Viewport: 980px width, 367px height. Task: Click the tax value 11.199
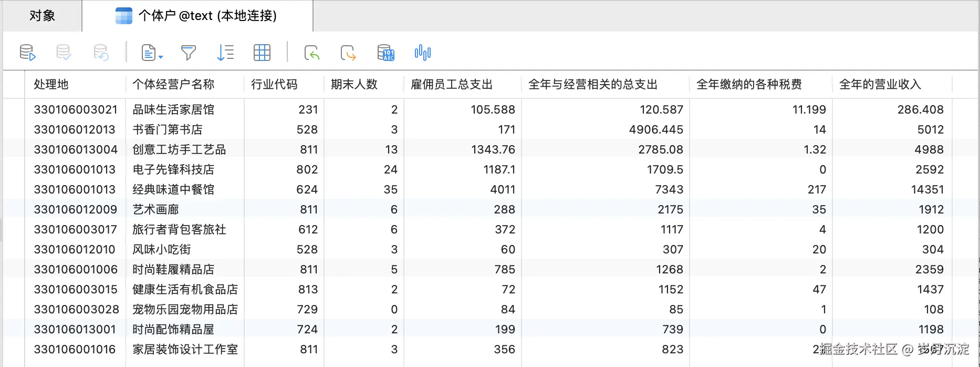(x=809, y=109)
